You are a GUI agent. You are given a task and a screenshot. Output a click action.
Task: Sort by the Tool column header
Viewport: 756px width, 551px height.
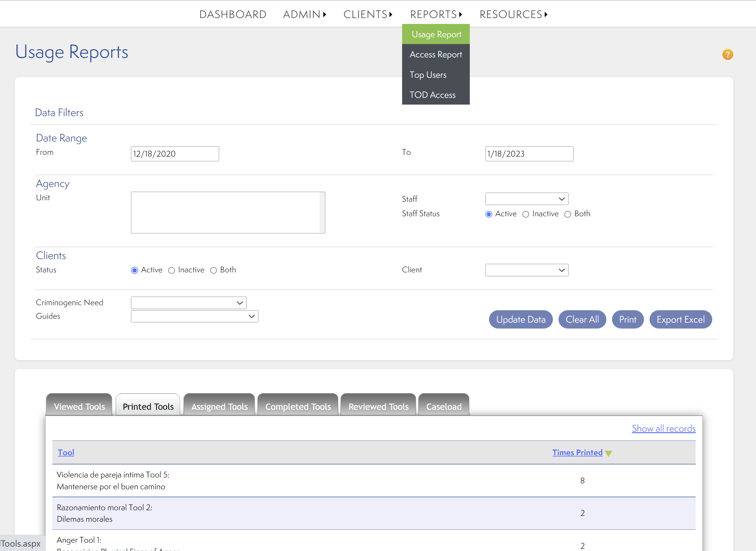coord(66,452)
